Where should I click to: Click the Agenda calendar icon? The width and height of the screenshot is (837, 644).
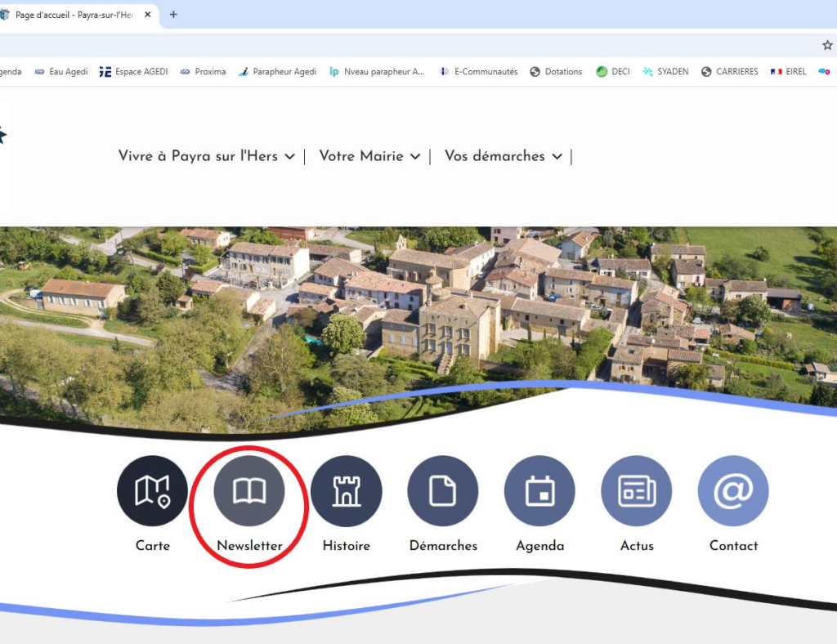pyautogui.click(x=539, y=490)
